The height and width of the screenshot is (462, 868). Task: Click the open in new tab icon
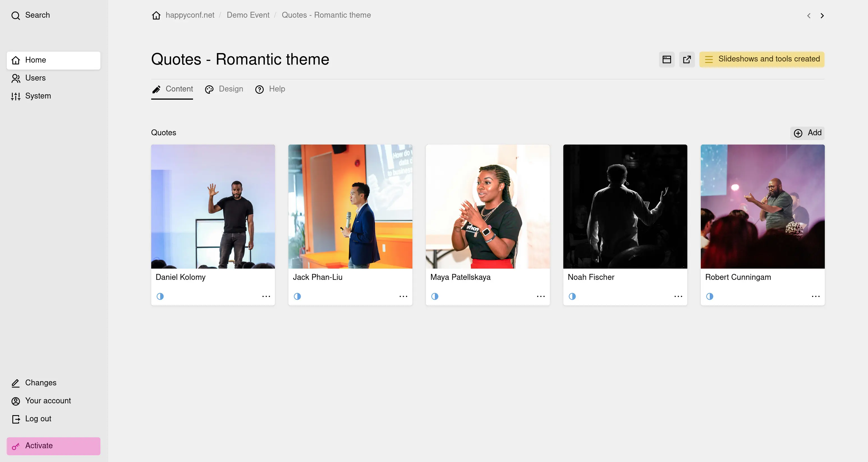[x=687, y=59]
